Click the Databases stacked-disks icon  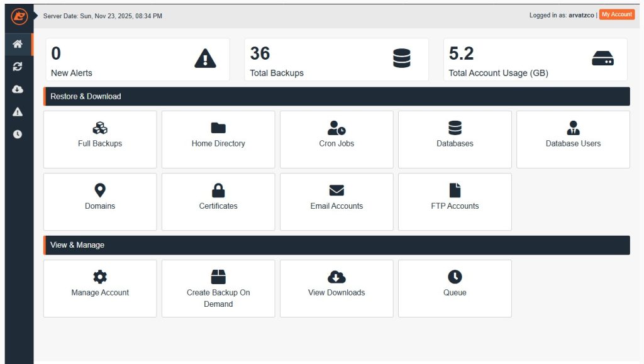(454, 129)
